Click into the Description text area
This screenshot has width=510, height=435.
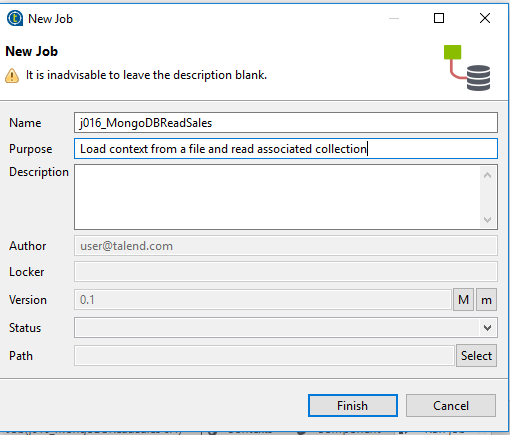coord(277,197)
